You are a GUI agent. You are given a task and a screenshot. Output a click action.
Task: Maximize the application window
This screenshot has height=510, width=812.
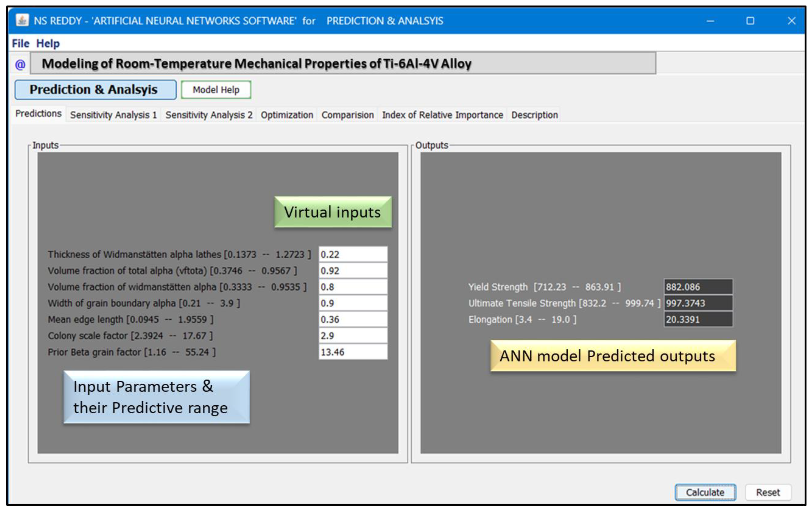[x=750, y=21]
